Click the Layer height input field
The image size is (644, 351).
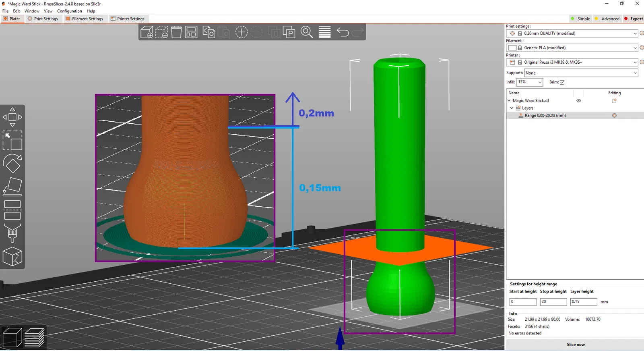click(584, 302)
